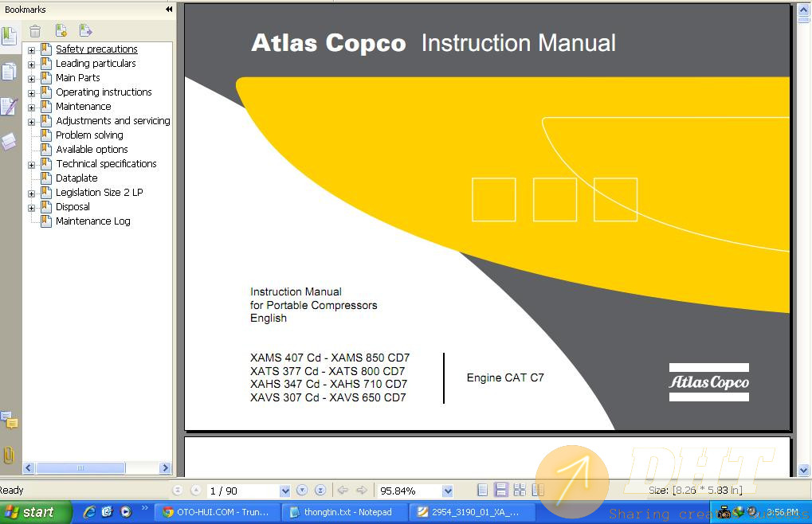Click the Dataplate bookmark page icon
This screenshot has width=812, height=524.
click(46, 178)
